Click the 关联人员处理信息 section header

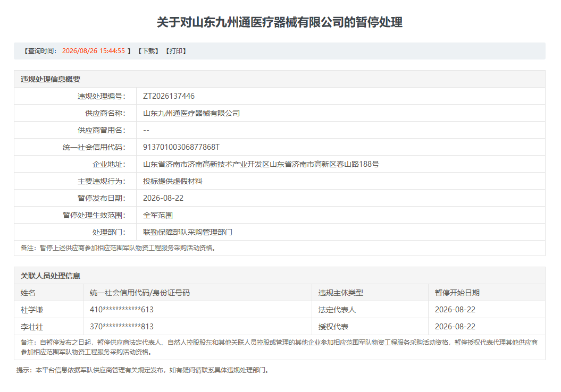click(51, 276)
